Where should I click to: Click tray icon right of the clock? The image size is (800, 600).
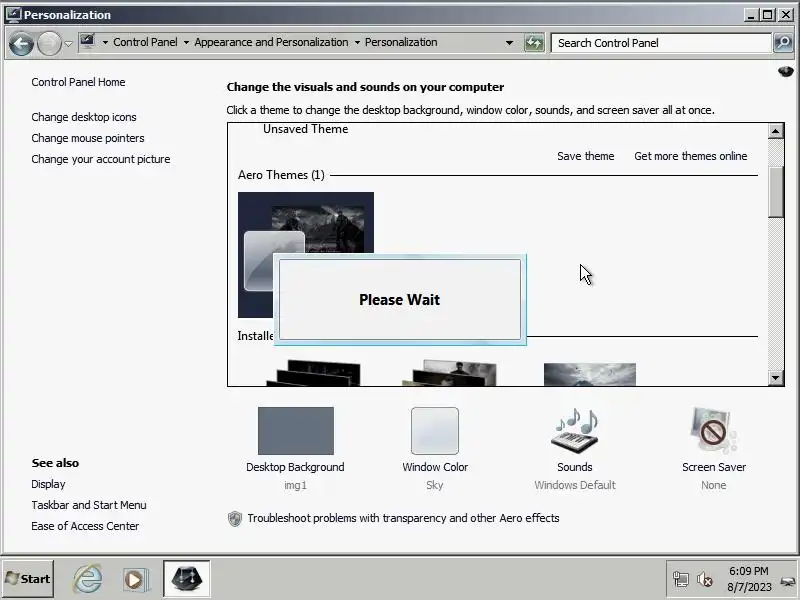point(788,581)
